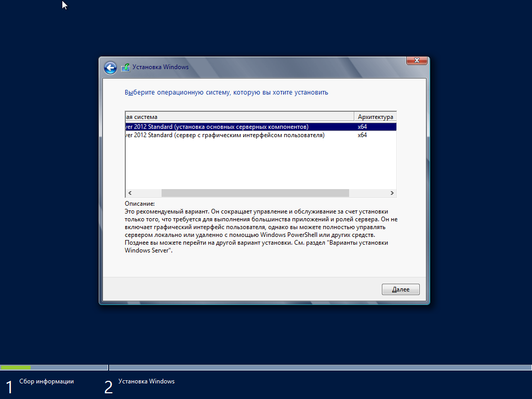Click the Архитектура column header
This screenshot has width=532, height=399.
[x=375, y=117]
